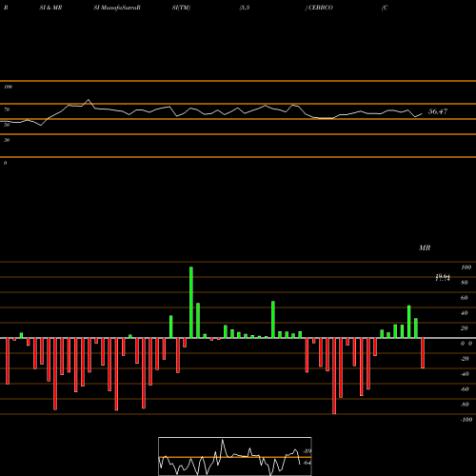Viewport: 476px width, 476px height.
Task: Click the -20 label on the MR axis
Action: 465,359
